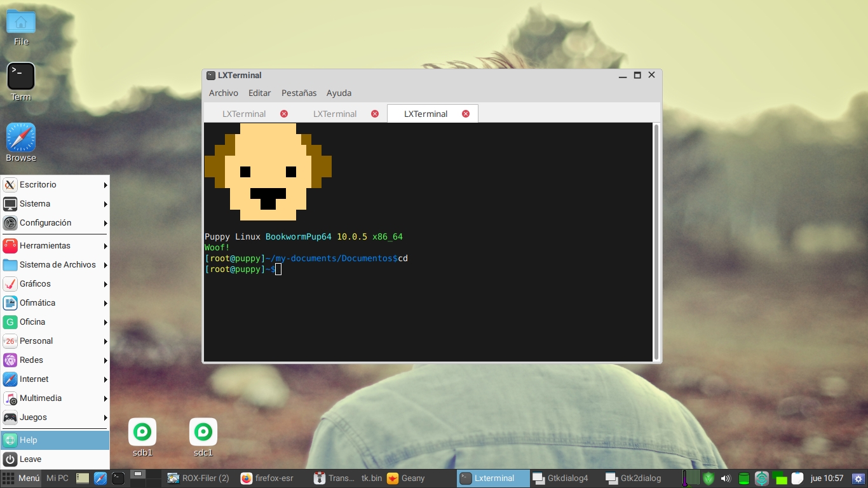
Task: Expand the Sistema de Archivos submenu
Action: point(55,264)
